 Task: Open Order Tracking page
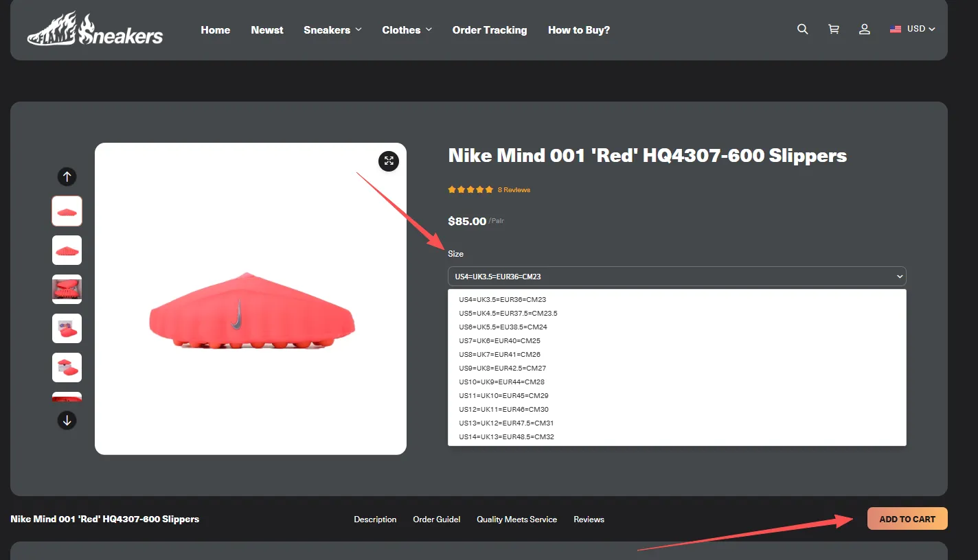490,30
